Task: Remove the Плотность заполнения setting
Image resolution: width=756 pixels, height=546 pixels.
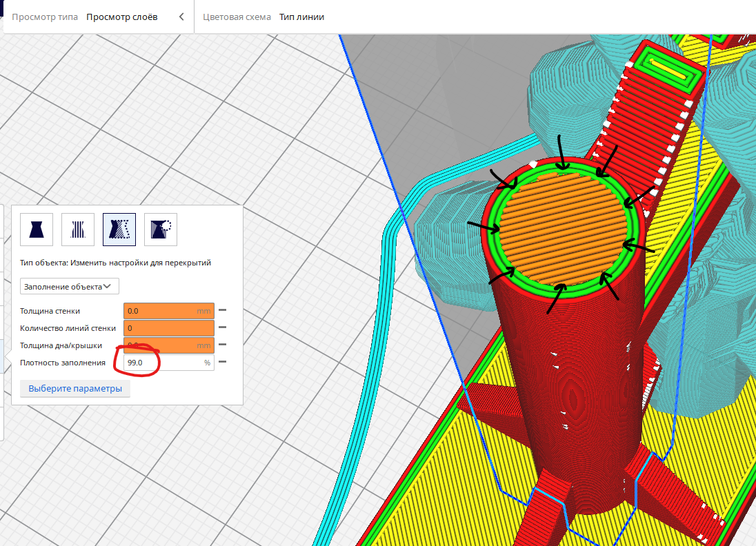Action: pos(222,363)
